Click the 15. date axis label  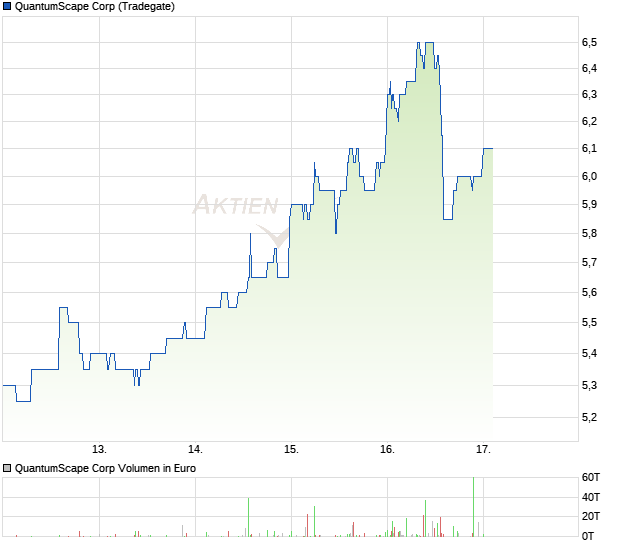pos(291,449)
